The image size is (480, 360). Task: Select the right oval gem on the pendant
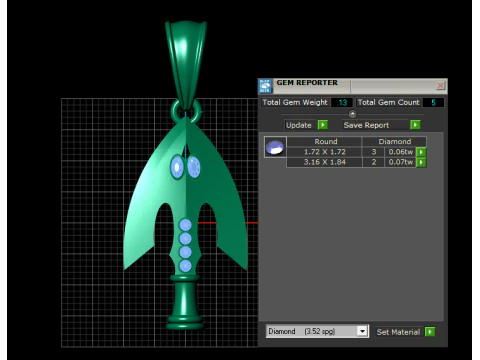(x=194, y=167)
